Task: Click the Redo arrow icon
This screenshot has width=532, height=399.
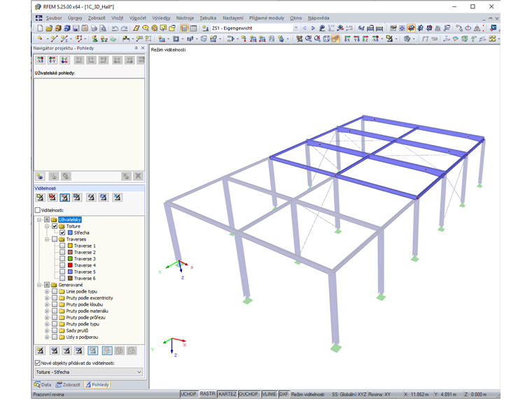Action: click(x=124, y=28)
